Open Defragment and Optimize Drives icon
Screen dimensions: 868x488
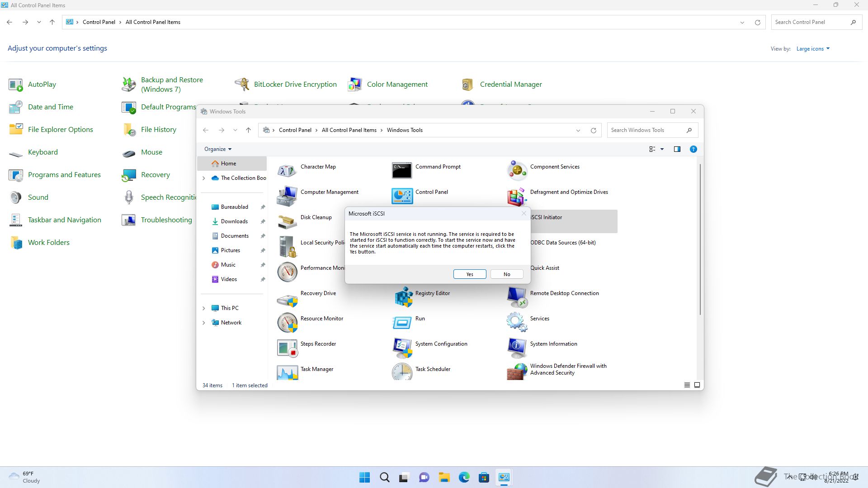(x=517, y=196)
